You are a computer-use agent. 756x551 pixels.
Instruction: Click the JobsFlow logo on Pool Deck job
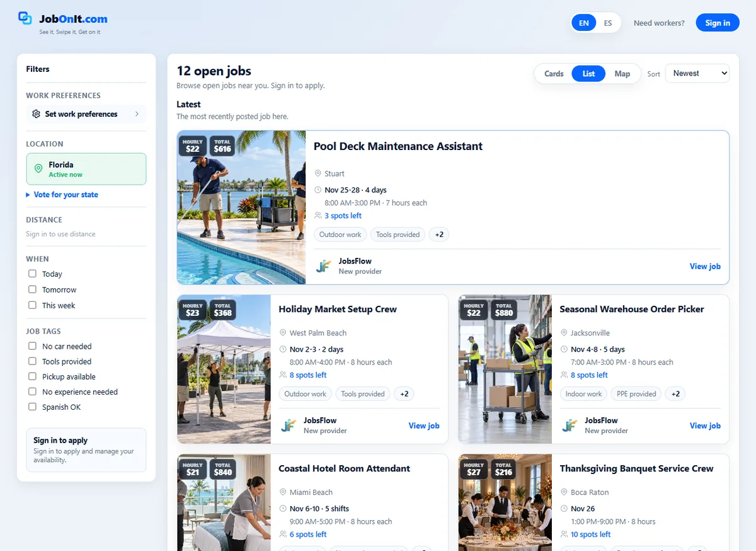(x=323, y=267)
